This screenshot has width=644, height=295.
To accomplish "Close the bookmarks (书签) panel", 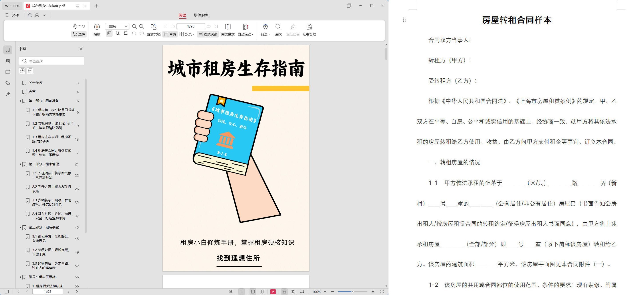I will pos(81,49).
